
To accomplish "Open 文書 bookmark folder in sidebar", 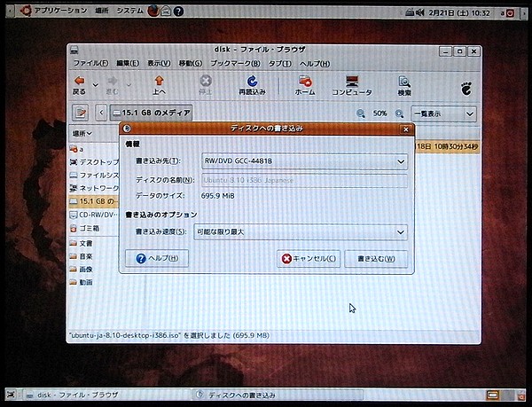I will click(x=81, y=243).
